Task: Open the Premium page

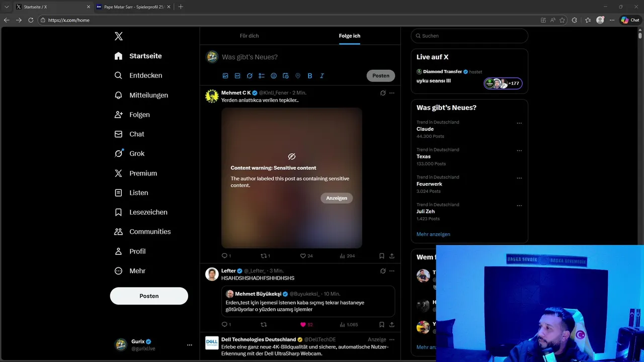Action: click(x=136, y=173)
